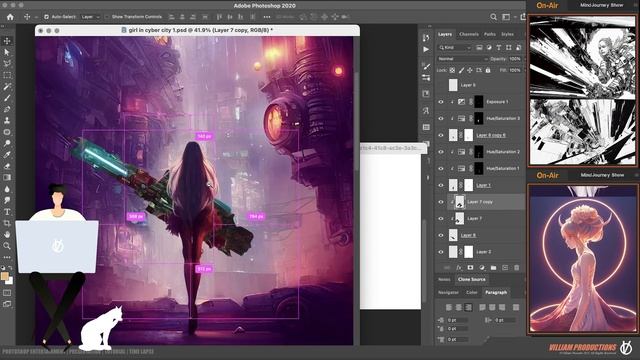Open the Fill value dropdown

click(515, 70)
